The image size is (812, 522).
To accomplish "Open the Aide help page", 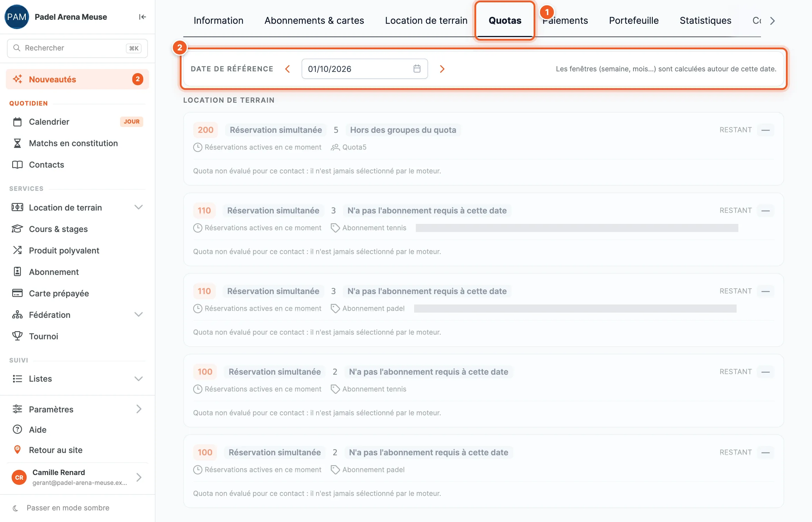I will (x=77, y=429).
